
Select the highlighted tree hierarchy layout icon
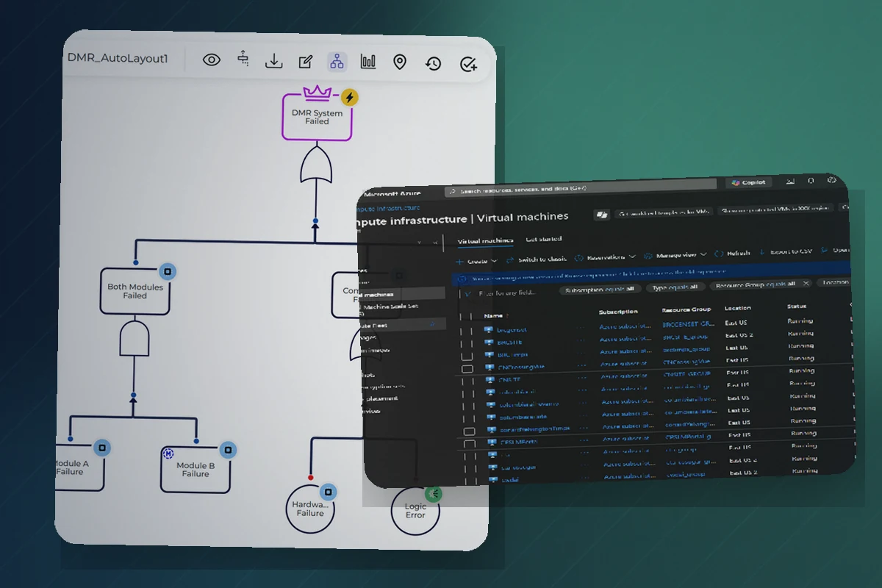coord(337,61)
